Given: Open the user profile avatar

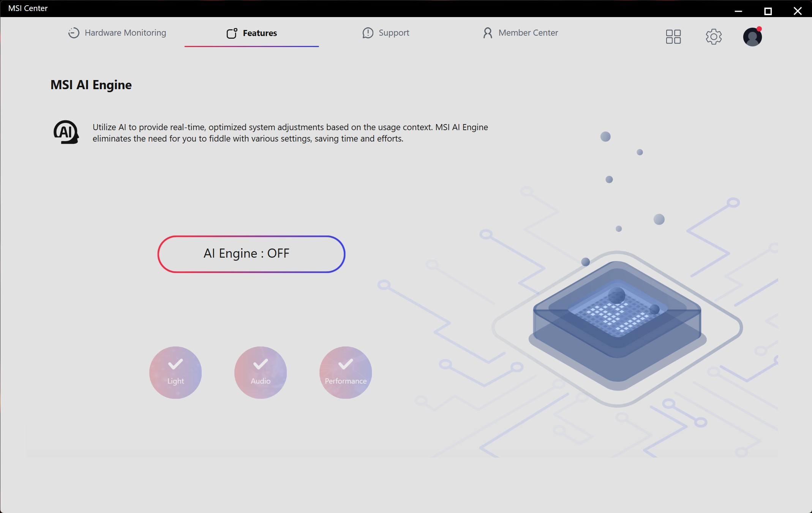Looking at the screenshot, I should 752,37.
